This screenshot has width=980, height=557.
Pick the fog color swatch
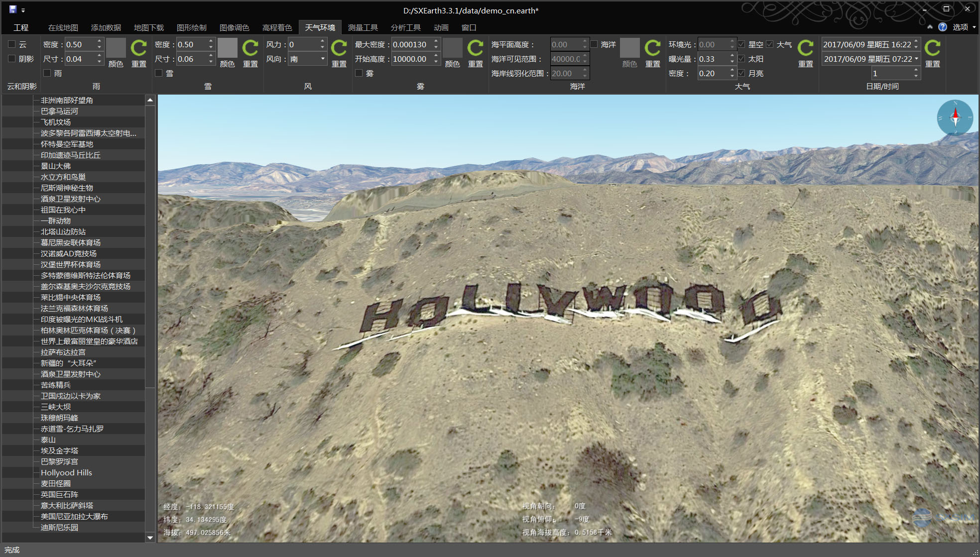coord(453,48)
